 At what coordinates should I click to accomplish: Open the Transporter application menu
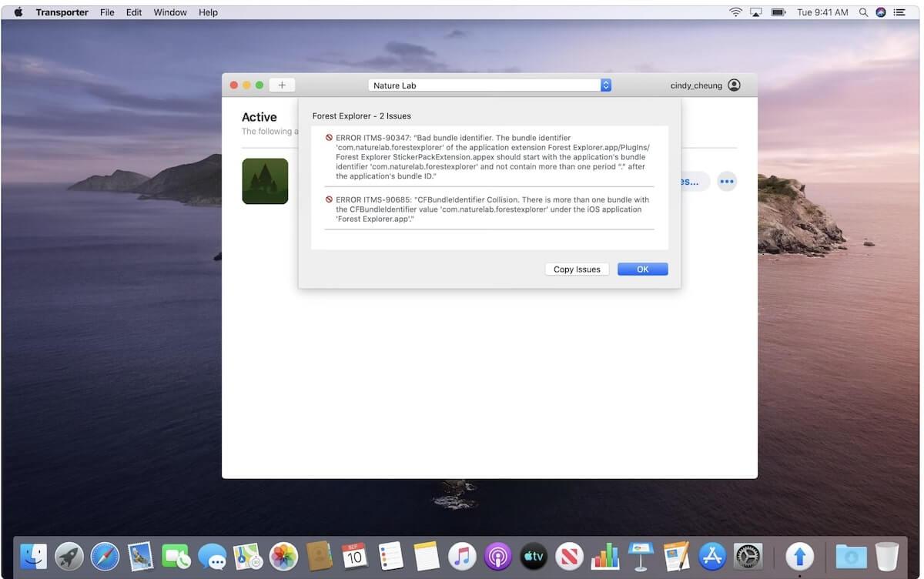(62, 12)
